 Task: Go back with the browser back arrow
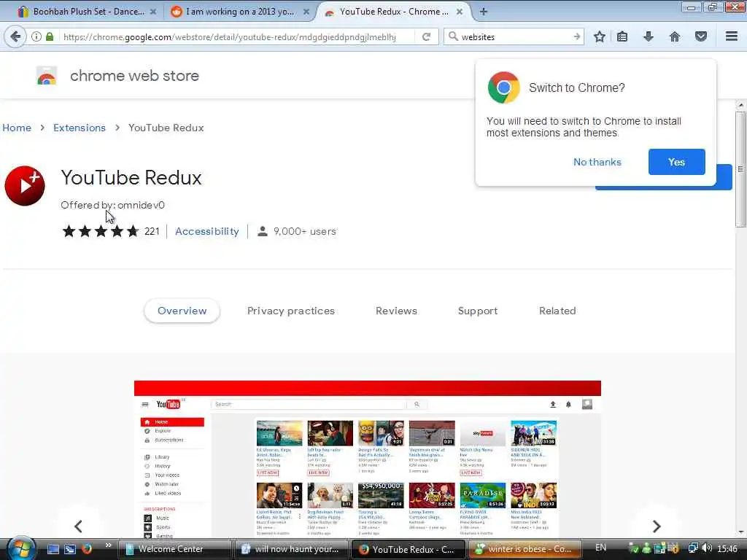(15, 36)
